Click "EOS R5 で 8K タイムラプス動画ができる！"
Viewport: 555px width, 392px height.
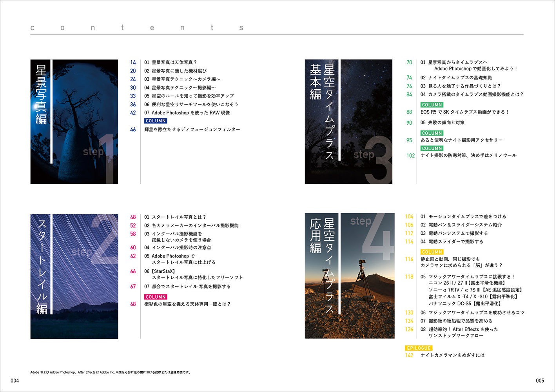coord(464,112)
